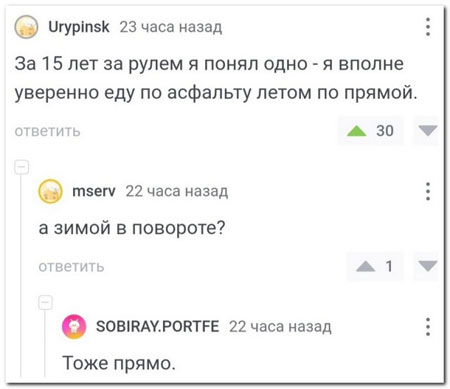This screenshot has height=389, width=450.
Task: Upvote mserv's reply about winter turns
Action: coord(365,266)
